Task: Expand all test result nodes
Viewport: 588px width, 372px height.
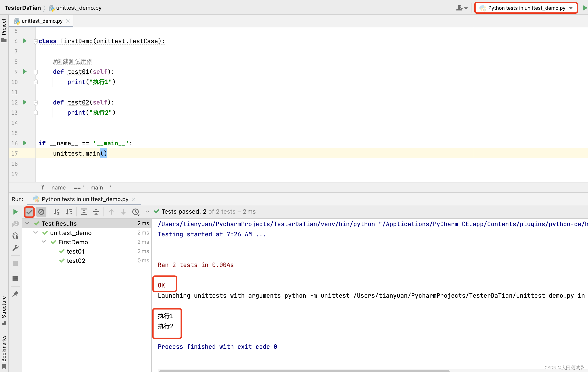Action: (x=84, y=212)
